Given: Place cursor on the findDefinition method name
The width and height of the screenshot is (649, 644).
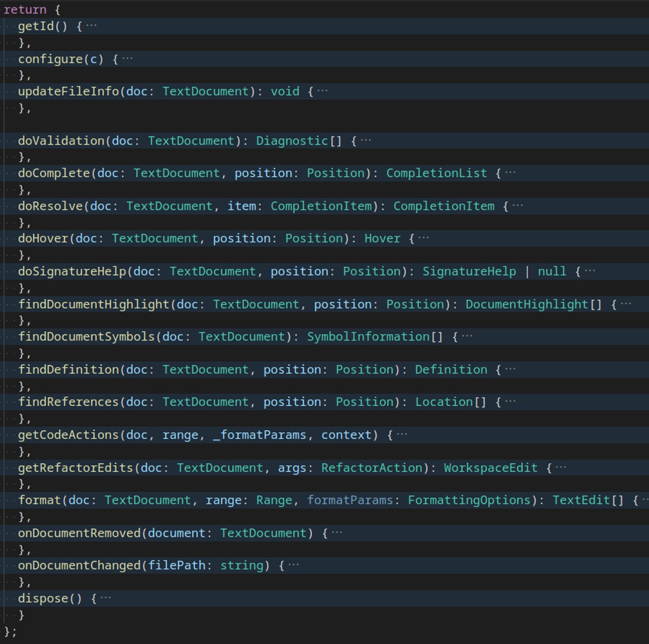Looking at the screenshot, I should 68,370.
